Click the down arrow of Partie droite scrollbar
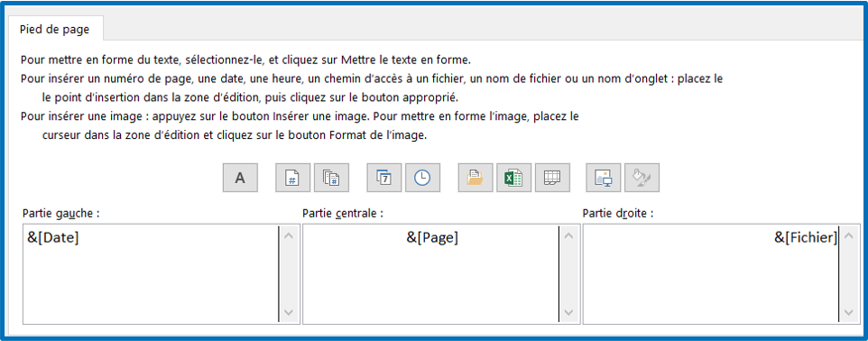Image resolution: width=868 pixels, height=341 pixels. pos(849,312)
